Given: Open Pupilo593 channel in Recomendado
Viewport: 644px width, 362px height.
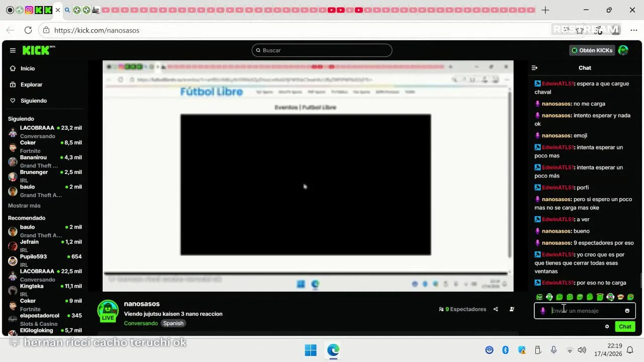Looking at the screenshot, I should click(45, 260).
